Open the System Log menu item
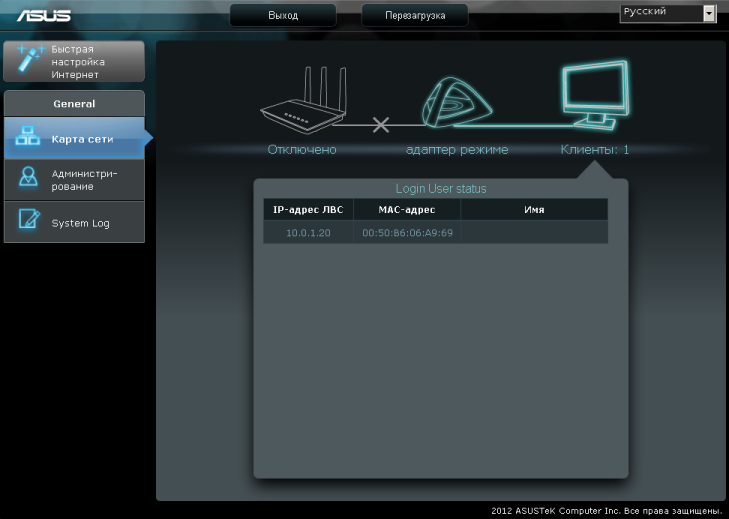 (x=74, y=222)
